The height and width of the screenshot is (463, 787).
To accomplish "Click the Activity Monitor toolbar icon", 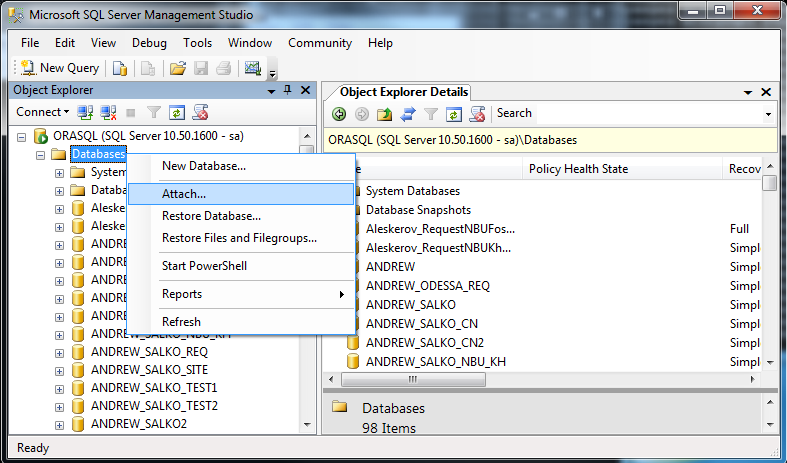I will click(x=253, y=68).
